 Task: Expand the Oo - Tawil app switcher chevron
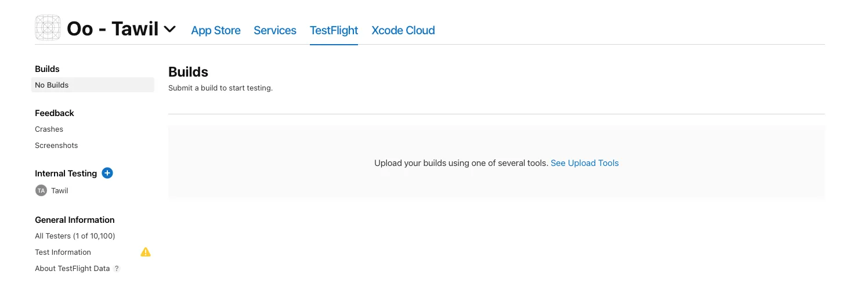click(x=170, y=29)
